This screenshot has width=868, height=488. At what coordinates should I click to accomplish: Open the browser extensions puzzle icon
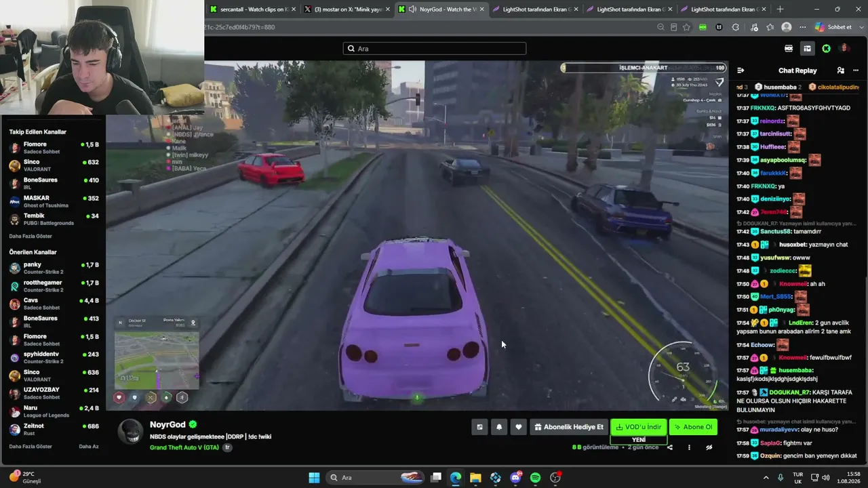click(x=736, y=27)
